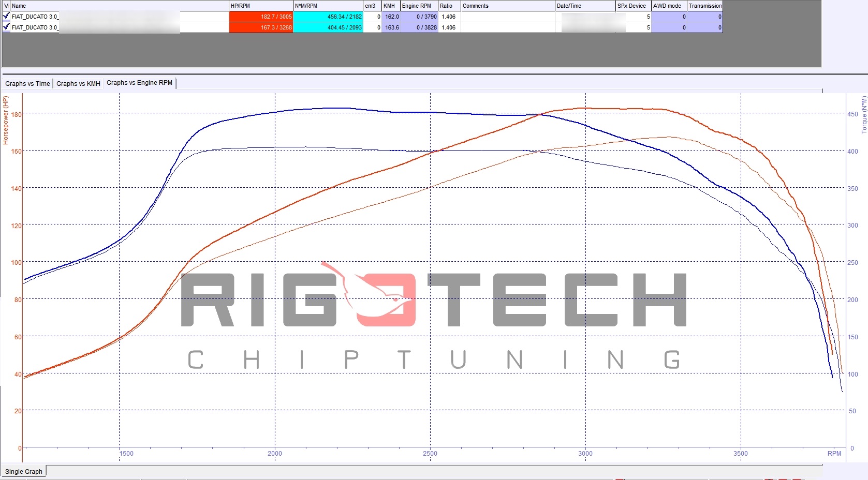This screenshot has height=480, width=868.
Task: Click the Comments column header
Action: click(508, 6)
